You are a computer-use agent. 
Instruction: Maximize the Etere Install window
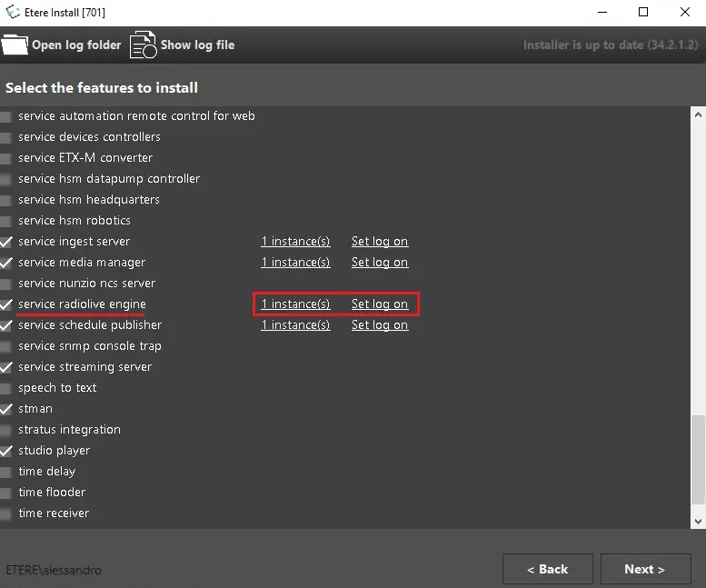coord(643,12)
